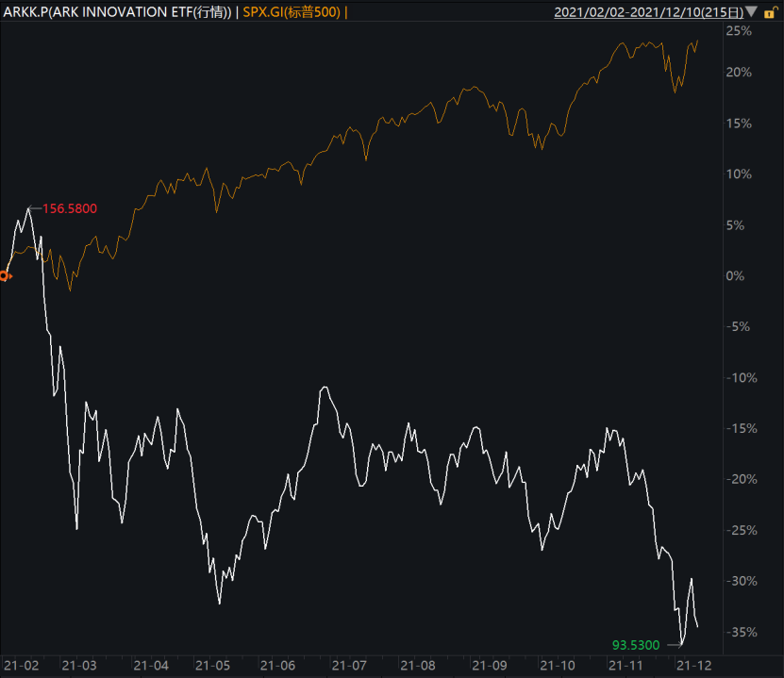Click the 10% label on the percentage axis
The width and height of the screenshot is (784, 678).
(740, 174)
